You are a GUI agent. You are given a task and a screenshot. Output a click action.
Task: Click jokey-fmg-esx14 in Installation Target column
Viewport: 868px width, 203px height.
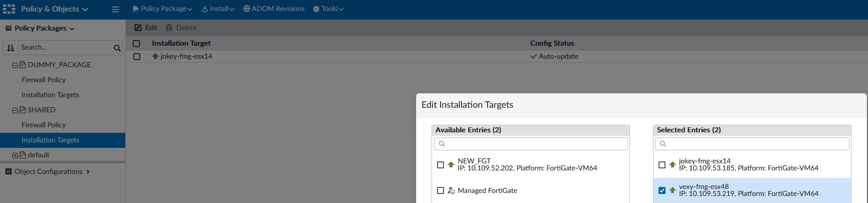pos(186,56)
